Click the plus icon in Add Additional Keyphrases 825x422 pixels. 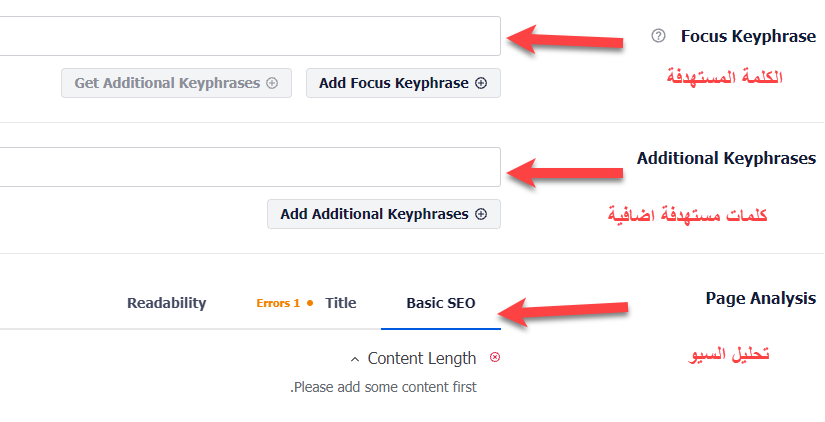point(481,214)
